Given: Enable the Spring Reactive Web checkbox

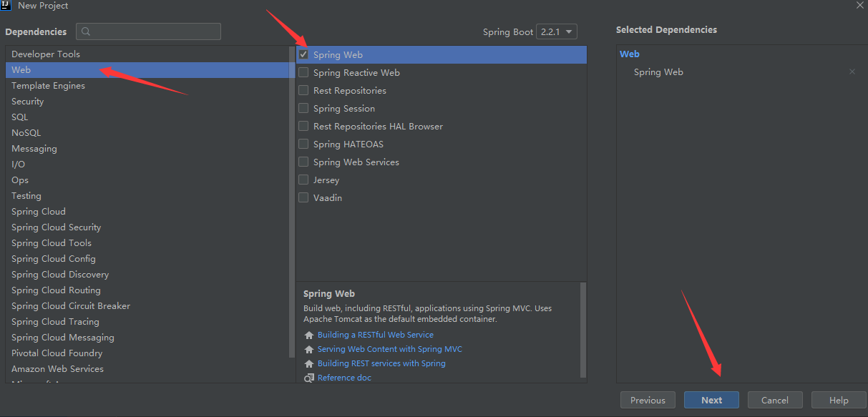Looking at the screenshot, I should point(303,72).
